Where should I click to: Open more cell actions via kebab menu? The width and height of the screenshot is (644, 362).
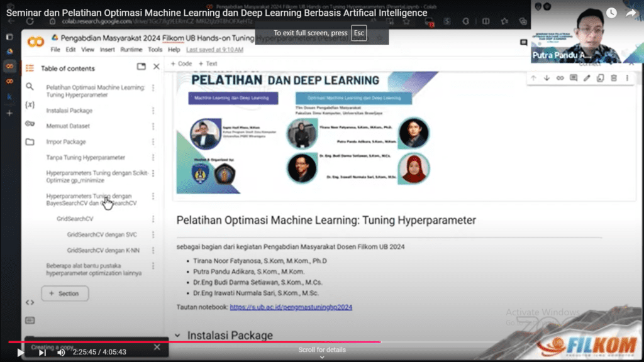[x=627, y=79]
